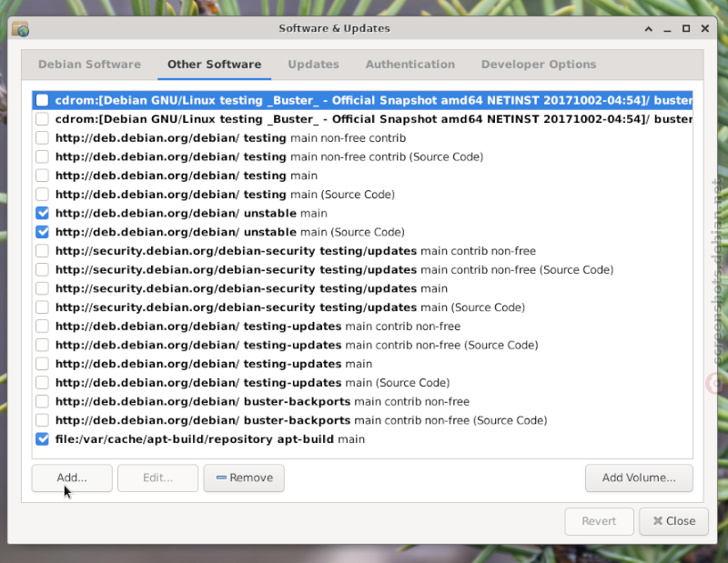Viewport: 728px width, 563px height.
Task: Click the Add Volume... button
Action: click(x=639, y=478)
